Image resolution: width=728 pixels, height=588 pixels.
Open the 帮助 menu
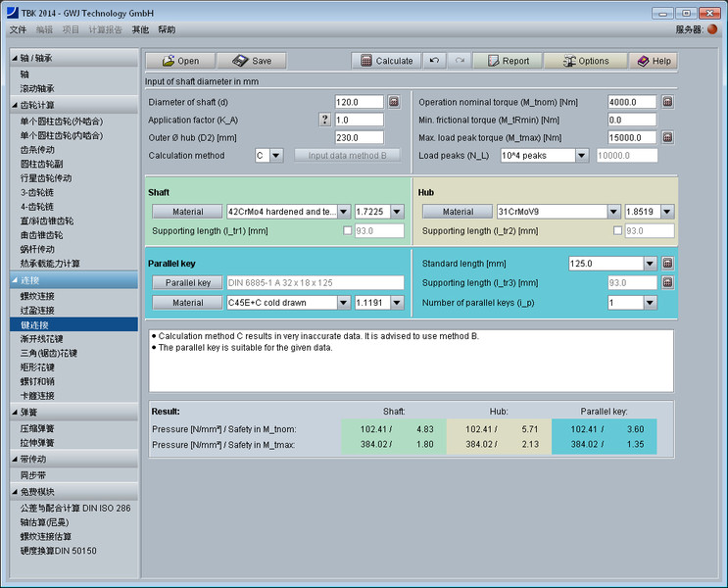(x=166, y=30)
